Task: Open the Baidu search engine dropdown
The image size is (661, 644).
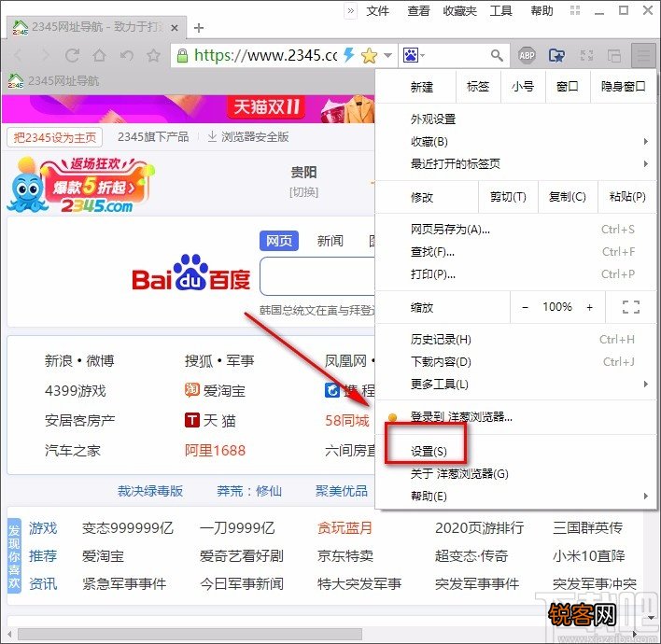Action: pos(414,55)
